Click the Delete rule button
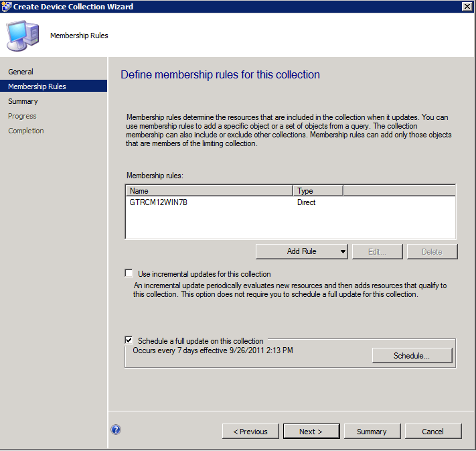The height and width of the screenshot is (451, 476). point(432,252)
